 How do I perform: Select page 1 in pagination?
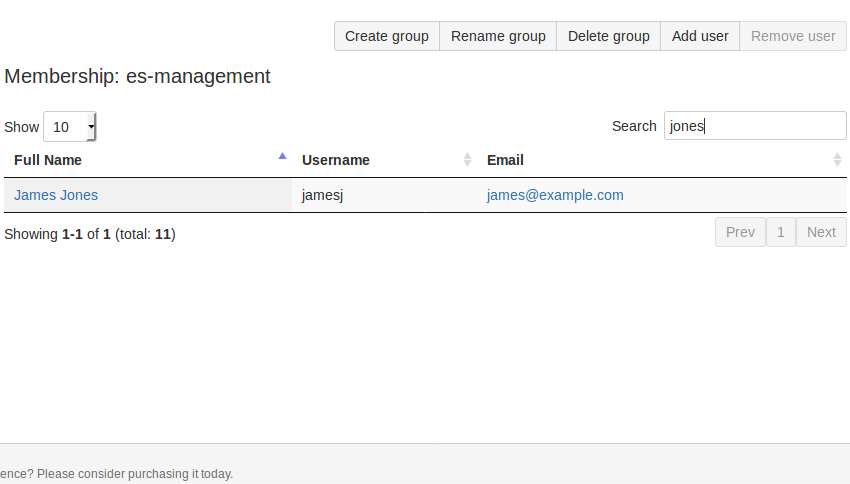click(781, 232)
